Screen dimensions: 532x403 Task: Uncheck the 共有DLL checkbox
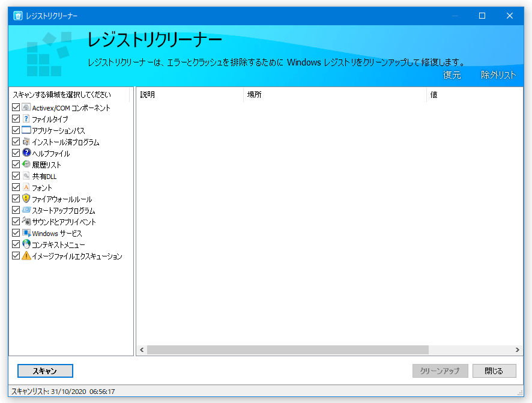(x=16, y=176)
